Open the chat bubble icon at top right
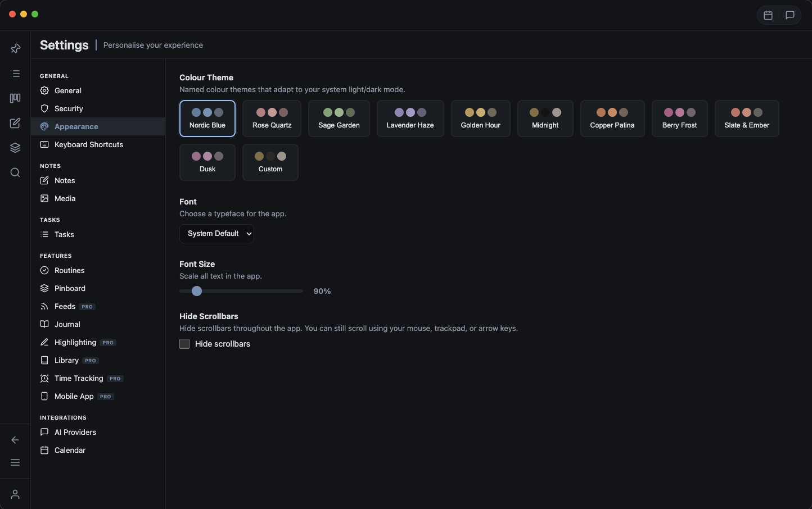The image size is (812, 509). pyautogui.click(x=790, y=15)
